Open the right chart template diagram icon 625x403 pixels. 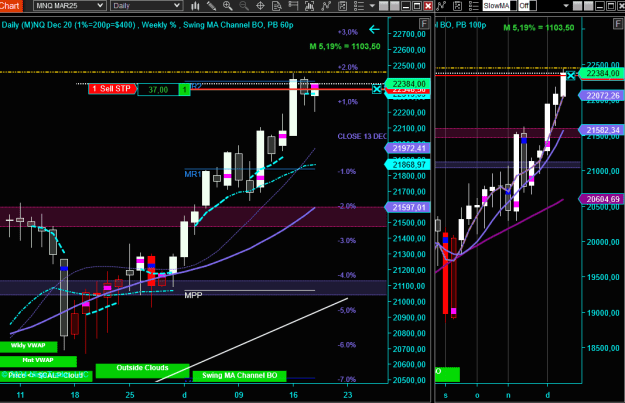[458, 6]
